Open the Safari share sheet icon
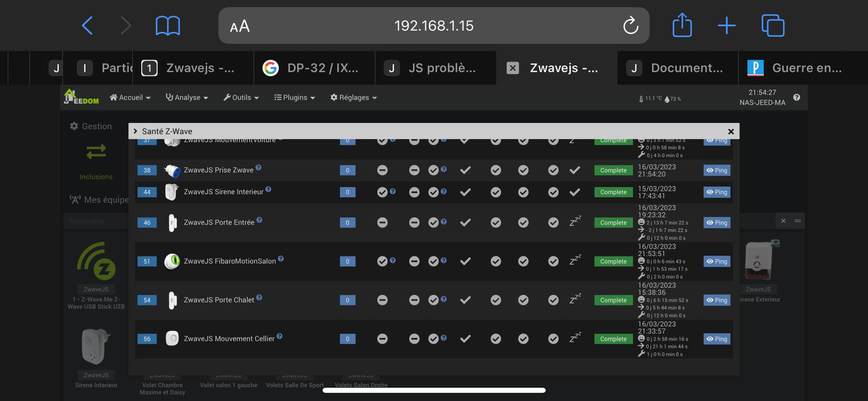 click(x=682, y=25)
